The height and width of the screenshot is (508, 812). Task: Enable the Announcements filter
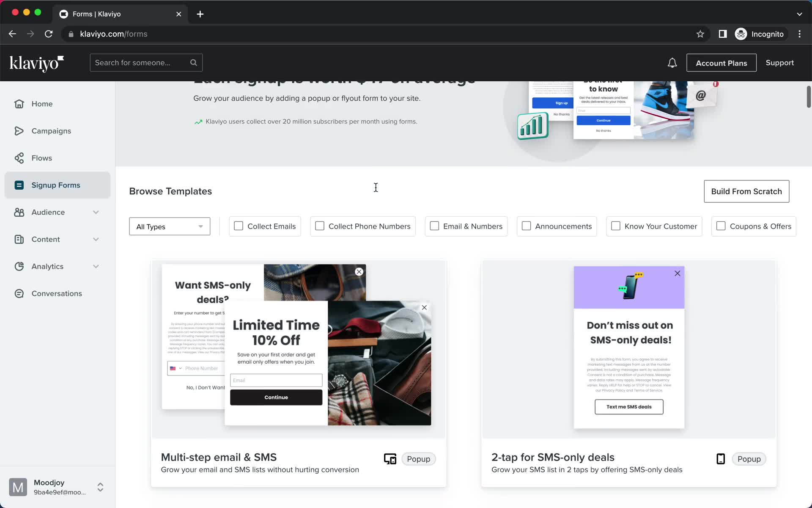[x=526, y=226]
